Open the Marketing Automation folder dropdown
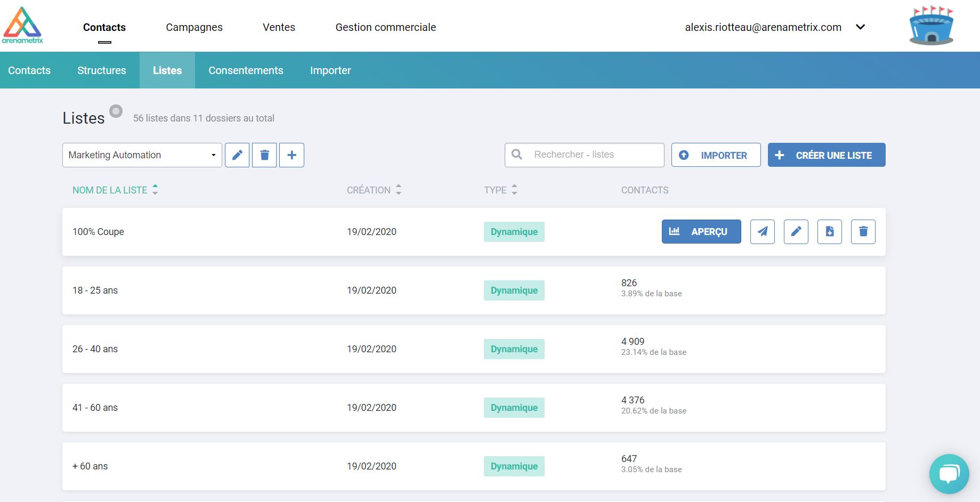Screen dimensions: 980x502 142,155
